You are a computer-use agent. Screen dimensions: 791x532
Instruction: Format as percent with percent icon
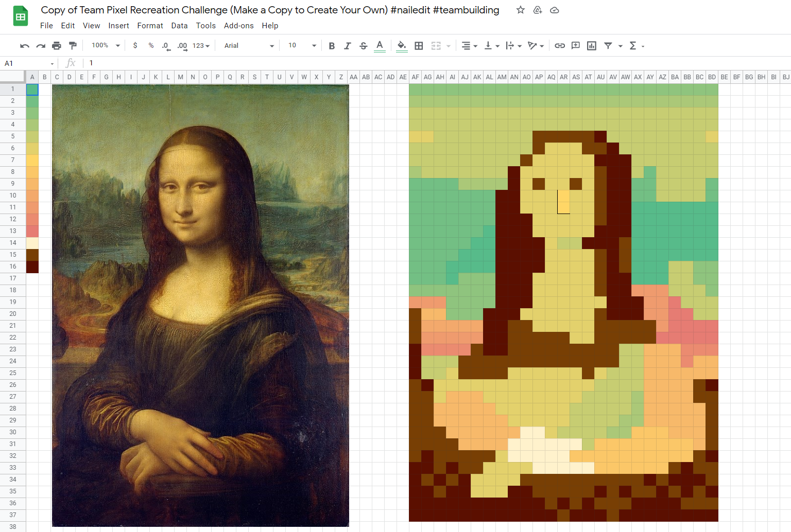tap(151, 45)
